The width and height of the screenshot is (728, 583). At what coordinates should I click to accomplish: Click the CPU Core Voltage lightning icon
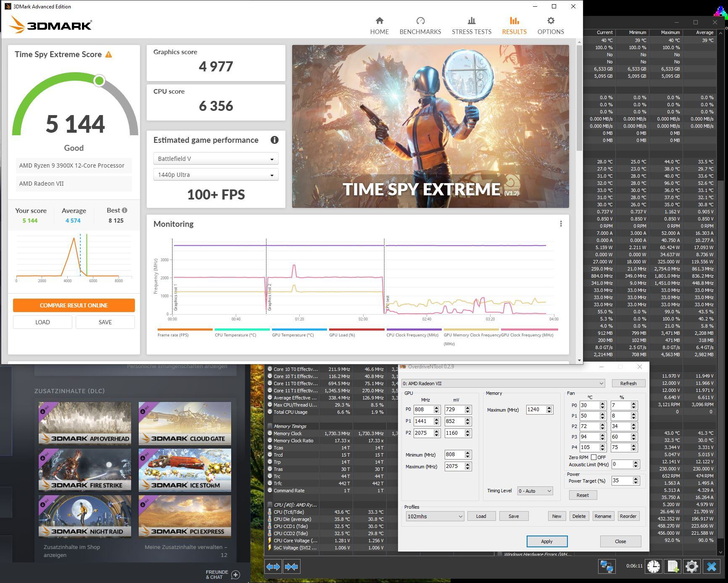pos(270,541)
